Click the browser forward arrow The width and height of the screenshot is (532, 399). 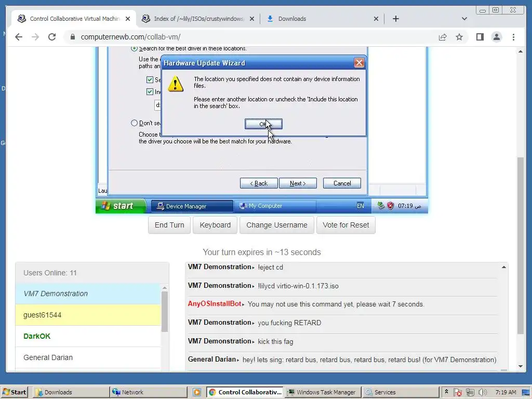[35, 37]
